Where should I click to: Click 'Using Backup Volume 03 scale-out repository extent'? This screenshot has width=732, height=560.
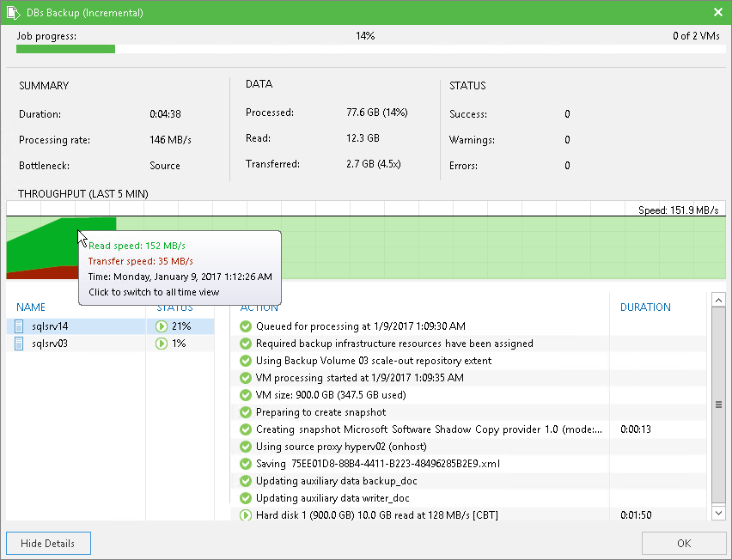374,361
